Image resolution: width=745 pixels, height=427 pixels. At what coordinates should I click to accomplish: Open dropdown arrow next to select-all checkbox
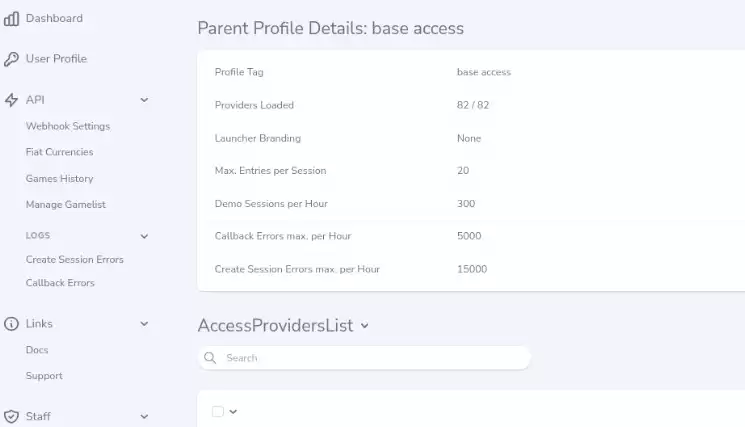pos(233,411)
